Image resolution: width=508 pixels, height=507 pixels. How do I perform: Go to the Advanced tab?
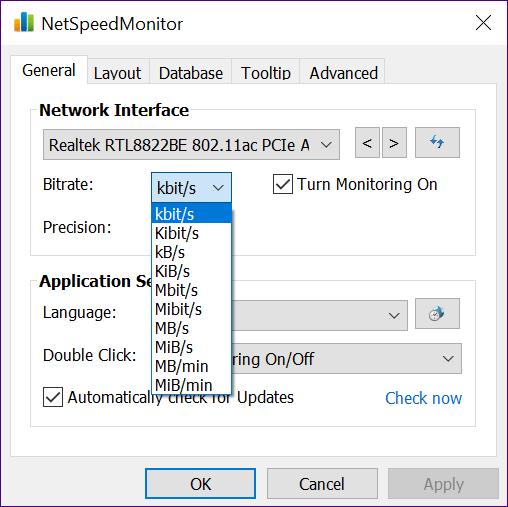[344, 73]
